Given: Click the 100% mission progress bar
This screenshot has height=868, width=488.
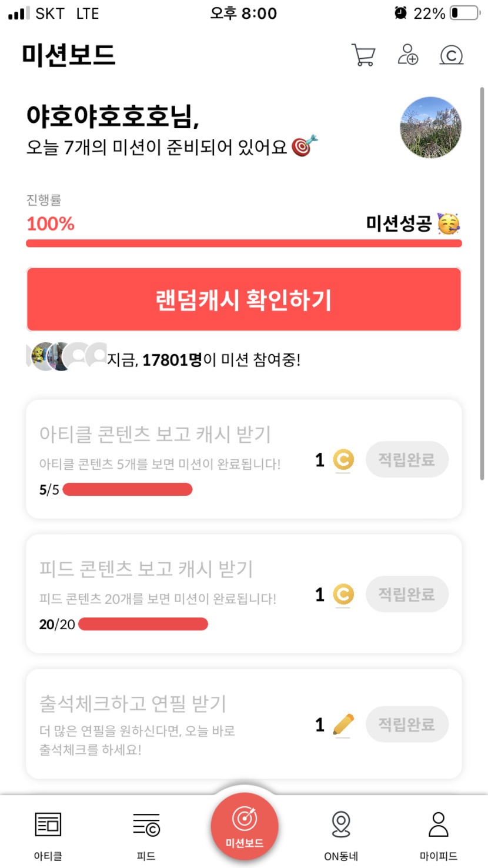Looking at the screenshot, I should [243, 243].
